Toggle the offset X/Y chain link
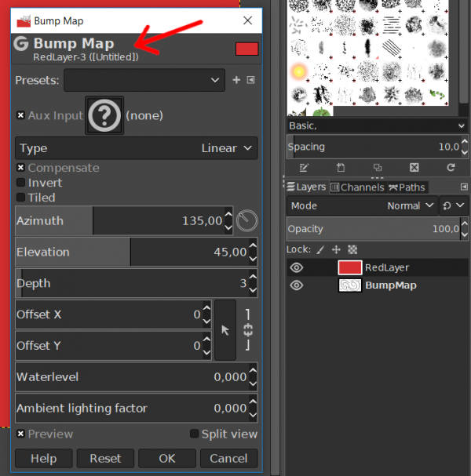This screenshot has height=476, width=471. click(248, 330)
